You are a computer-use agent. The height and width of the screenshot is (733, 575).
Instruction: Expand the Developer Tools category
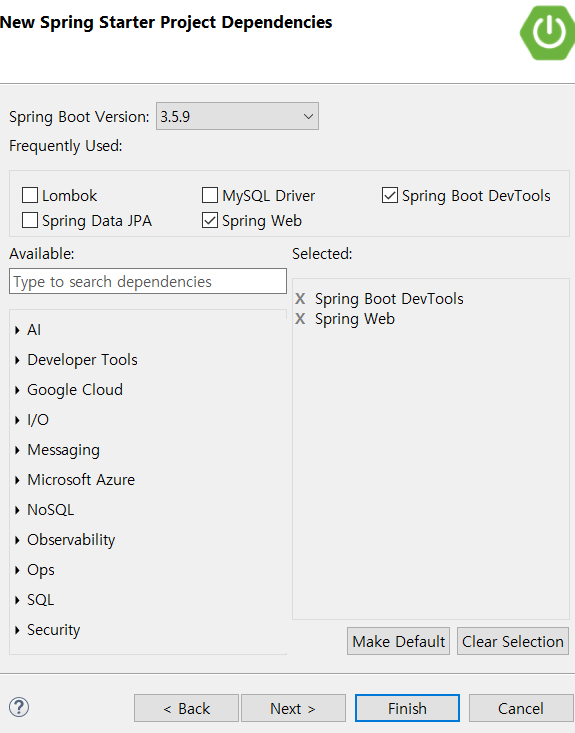[x=17, y=360]
